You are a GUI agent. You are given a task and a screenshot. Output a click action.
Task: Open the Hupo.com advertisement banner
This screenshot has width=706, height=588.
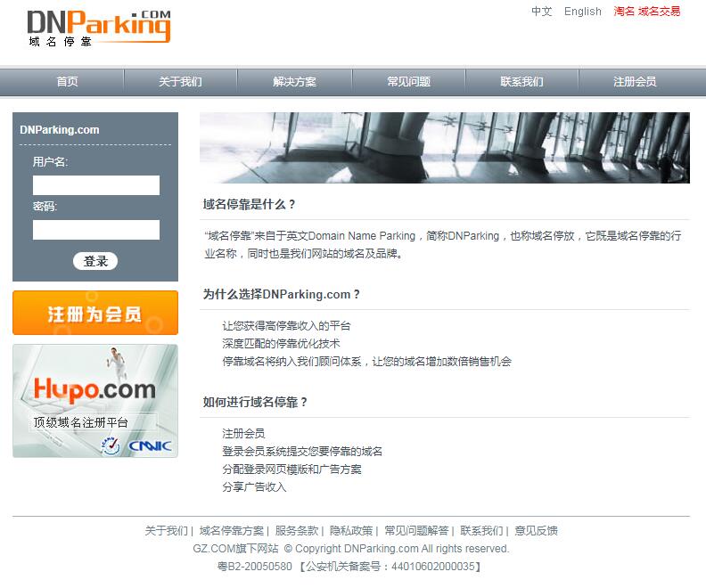[95, 401]
